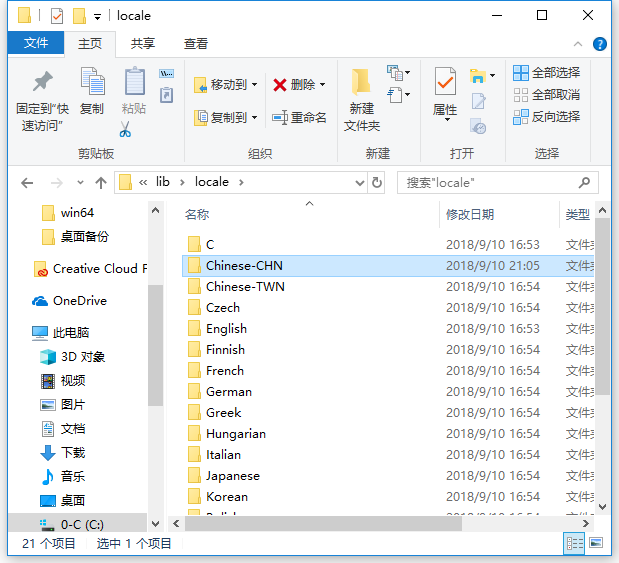Screen dimensions: 619x563
Task: Click New folder icon in title bar
Action: (79, 16)
